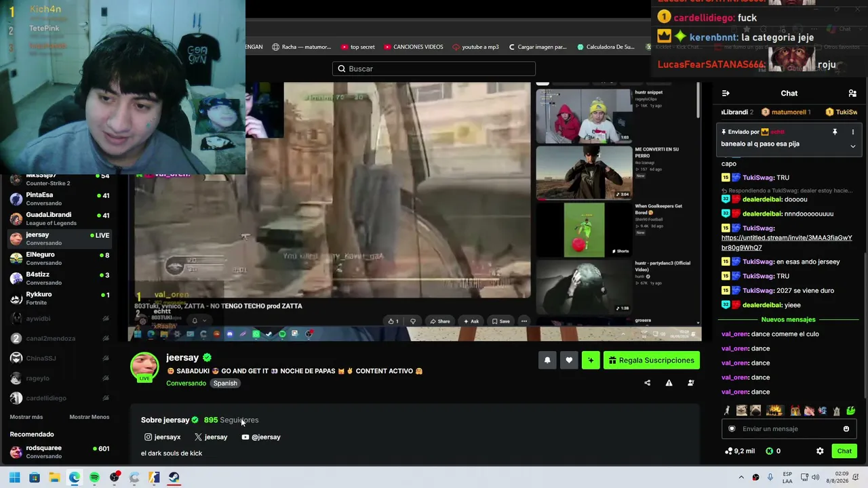Open 'youtube a mp3' bookmark
The image size is (868, 488).
point(475,47)
